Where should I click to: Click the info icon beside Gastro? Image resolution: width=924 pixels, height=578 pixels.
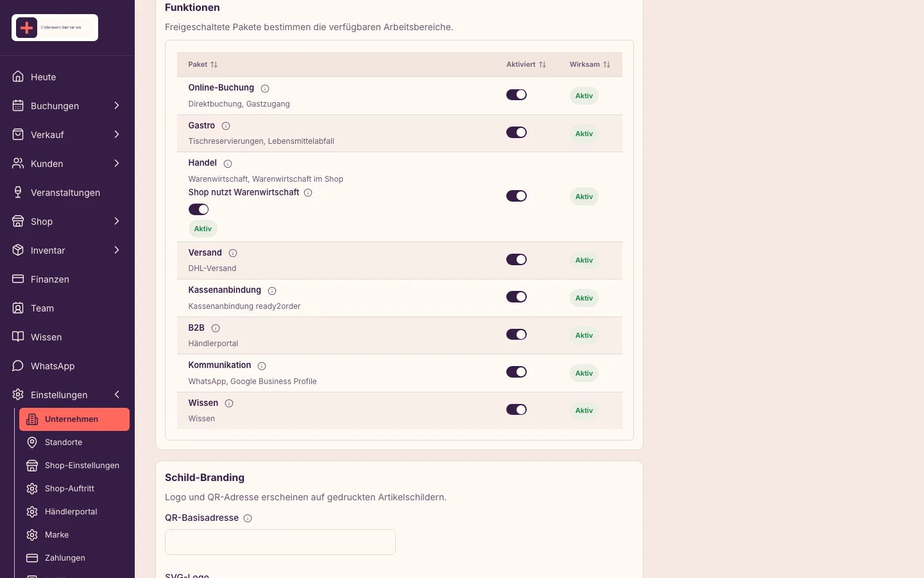[226, 126]
